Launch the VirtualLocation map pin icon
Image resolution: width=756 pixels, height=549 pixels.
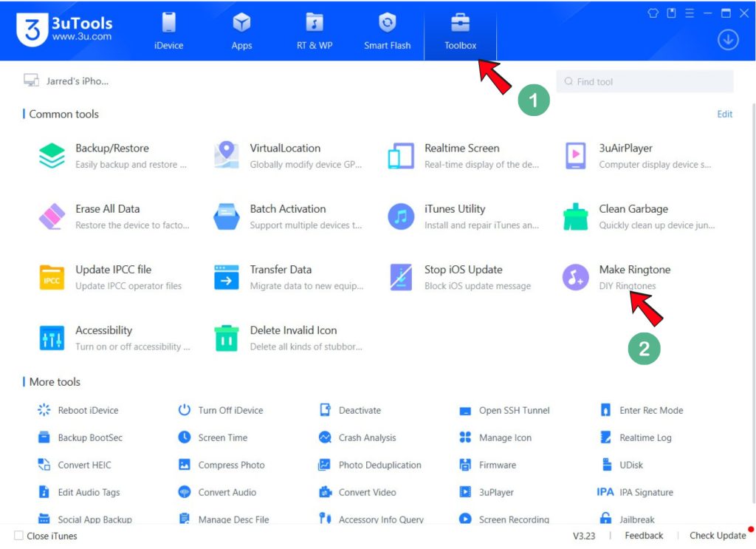(226, 155)
